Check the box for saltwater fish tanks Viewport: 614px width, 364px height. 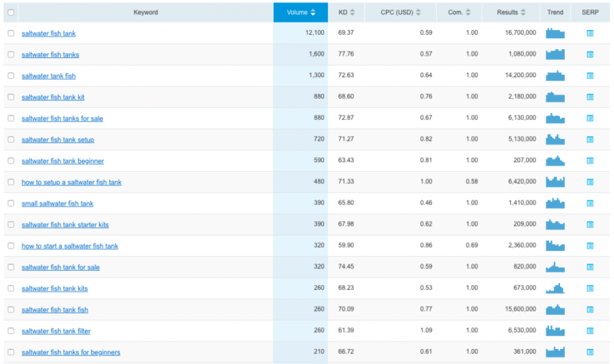pyautogui.click(x=11, y=55)
